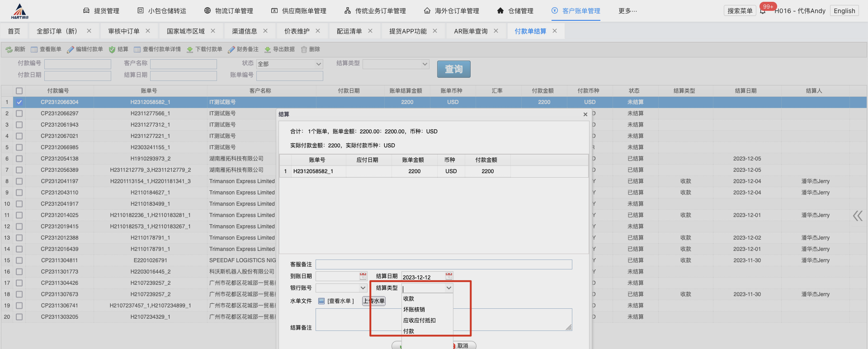Viewport: 868px width, 349px height.
Task: Check the checkbox for row CP2312066297
Action: [19, 113]
